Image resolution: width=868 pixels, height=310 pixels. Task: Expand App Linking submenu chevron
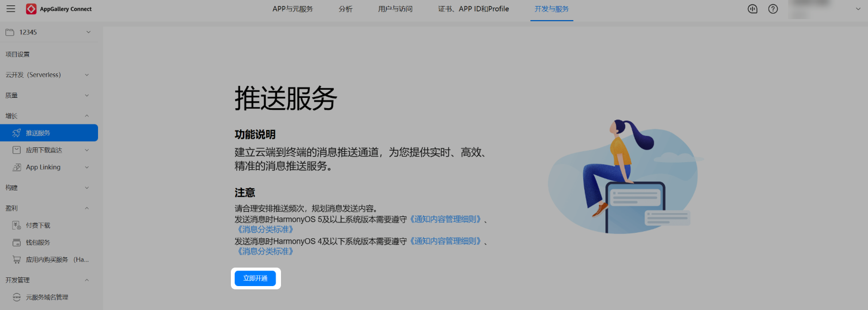tap(87, 168)
